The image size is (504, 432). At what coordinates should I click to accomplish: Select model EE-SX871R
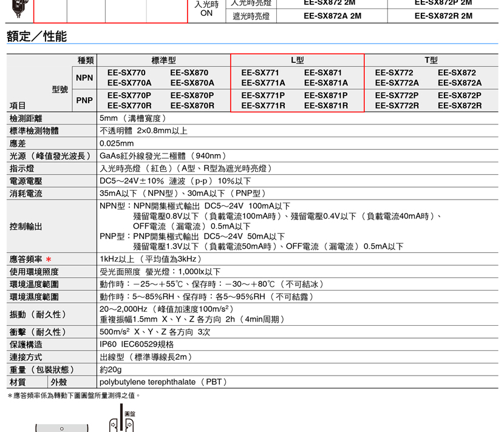326,106
